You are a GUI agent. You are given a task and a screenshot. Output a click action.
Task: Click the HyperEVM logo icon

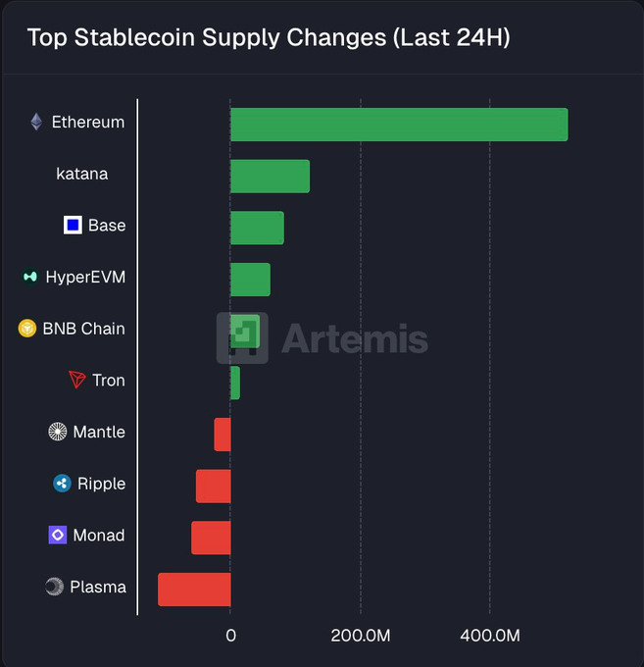tap(30, 278)
